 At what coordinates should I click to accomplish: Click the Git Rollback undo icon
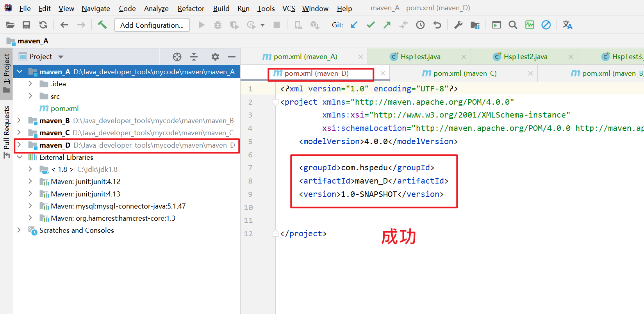point(437,25)
